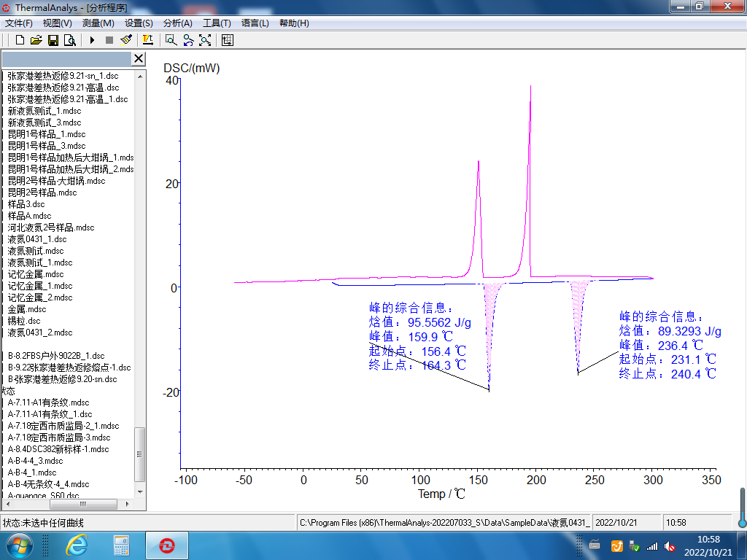
Task: Close the file list panel
Action: tap(139, 59)
